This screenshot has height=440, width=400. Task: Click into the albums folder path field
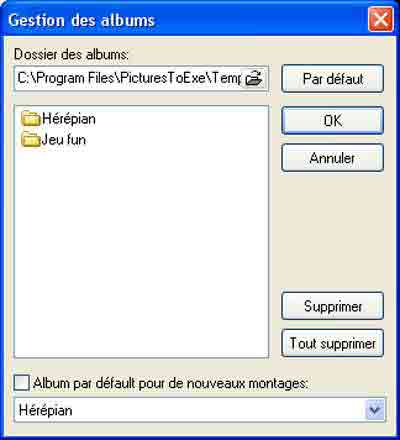(128, 79)
